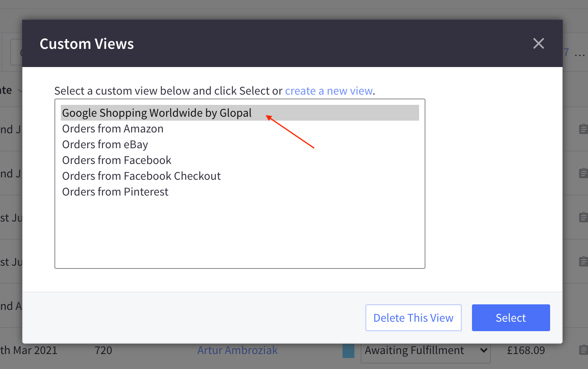
Task: Confirm with the blue Select button
Action: coord(511,318)
